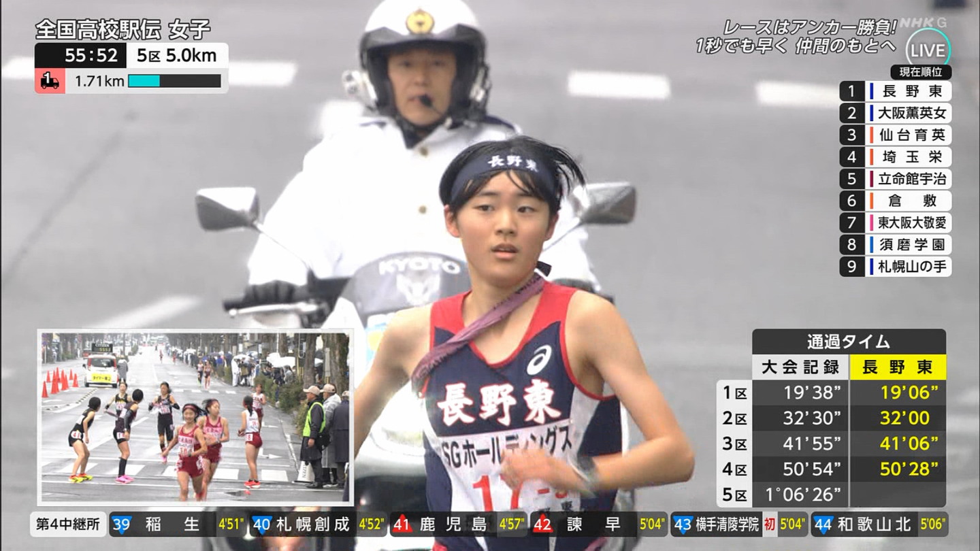Image resolution: width=980 pixels, height=551 pixels.
Task: Click the blue 44 position badge in ticker
Action: (823, 524)
